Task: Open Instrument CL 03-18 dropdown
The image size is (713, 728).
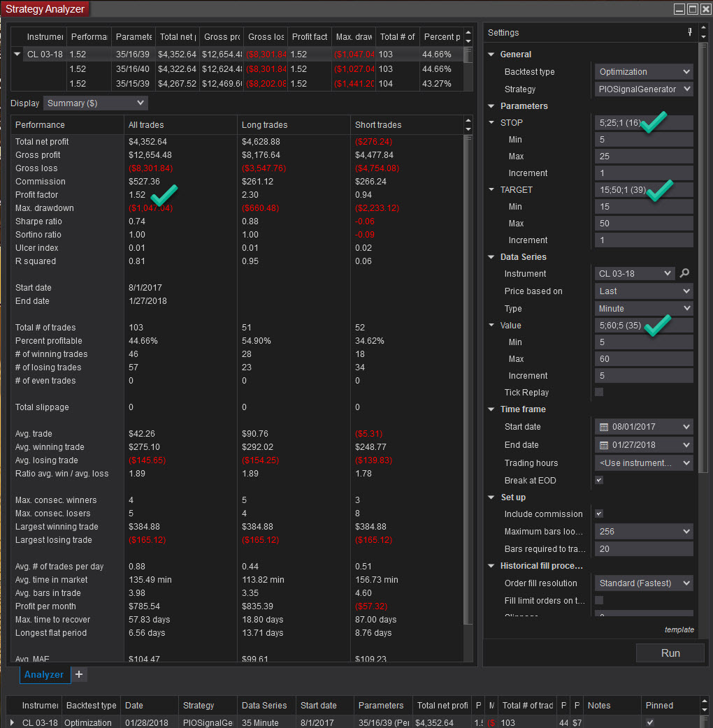Action: coord(635,273)
